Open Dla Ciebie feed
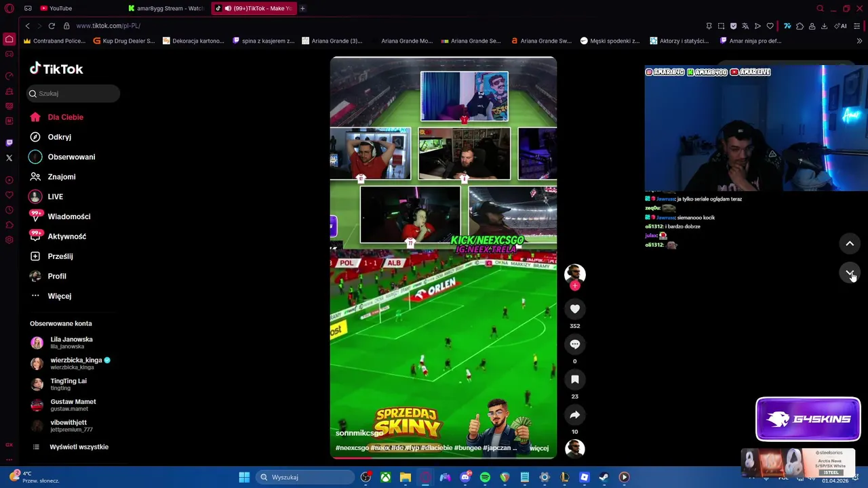868x488 pixels. [x=57, y=117]
